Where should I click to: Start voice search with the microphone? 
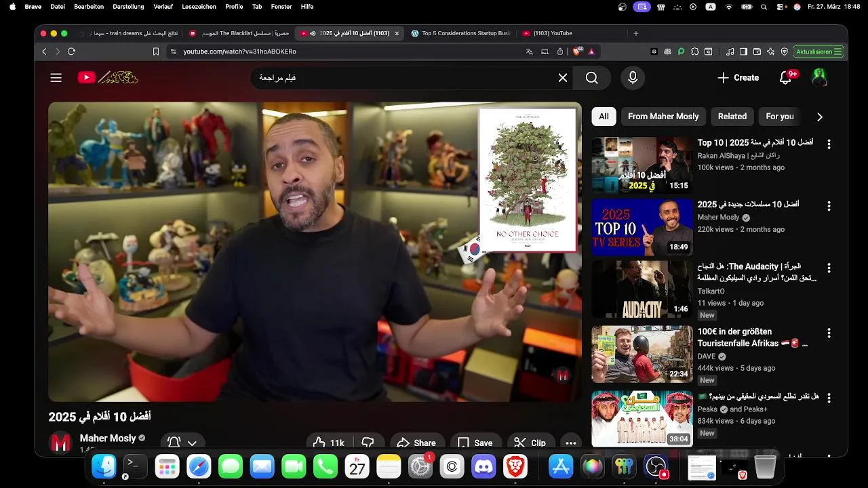[x=633, y=78]
